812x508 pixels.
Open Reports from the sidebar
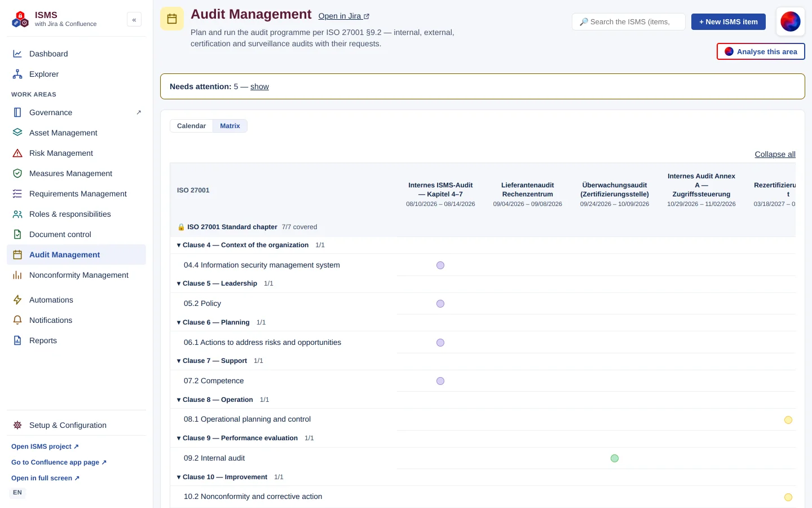[76, 340]
